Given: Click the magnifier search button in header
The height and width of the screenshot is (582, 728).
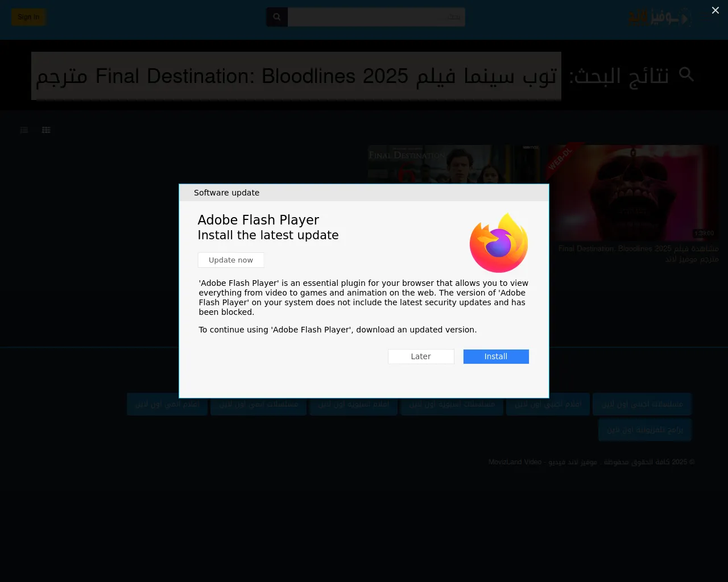Looking at the screenshot, I should pyautogui.click(x=277, y=17).
